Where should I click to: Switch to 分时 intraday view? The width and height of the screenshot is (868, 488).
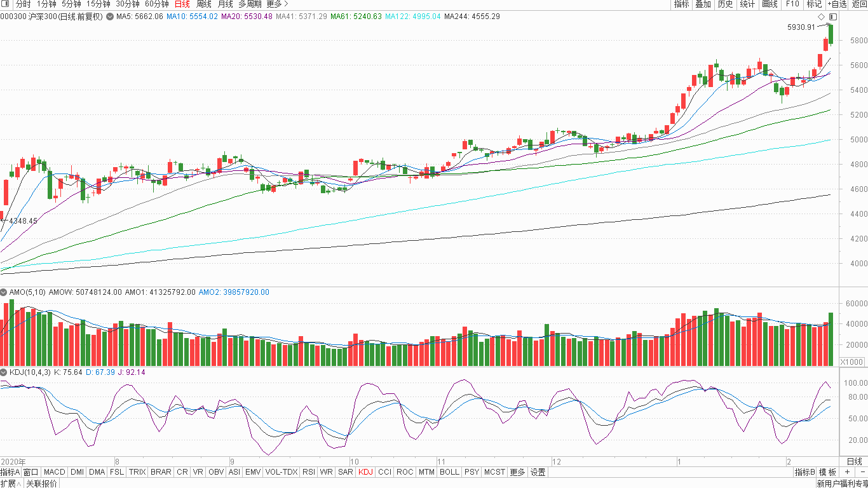pos(23,4)
